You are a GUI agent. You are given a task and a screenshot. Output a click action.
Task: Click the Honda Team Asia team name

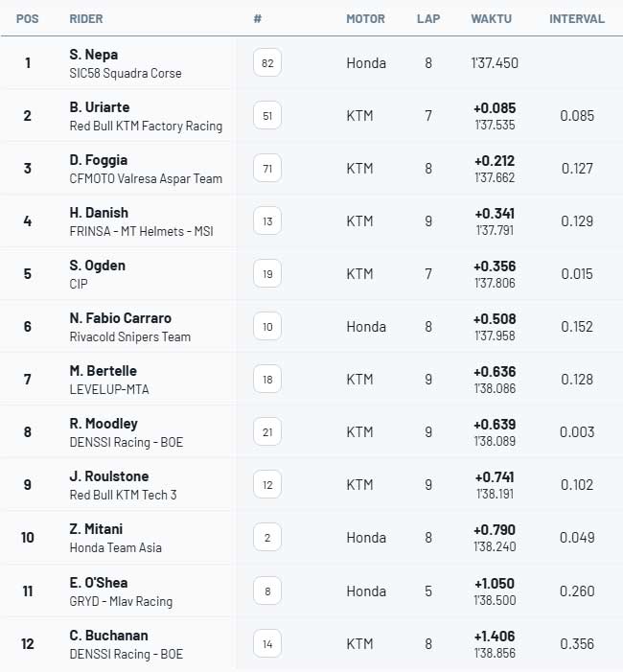point(116,547)
